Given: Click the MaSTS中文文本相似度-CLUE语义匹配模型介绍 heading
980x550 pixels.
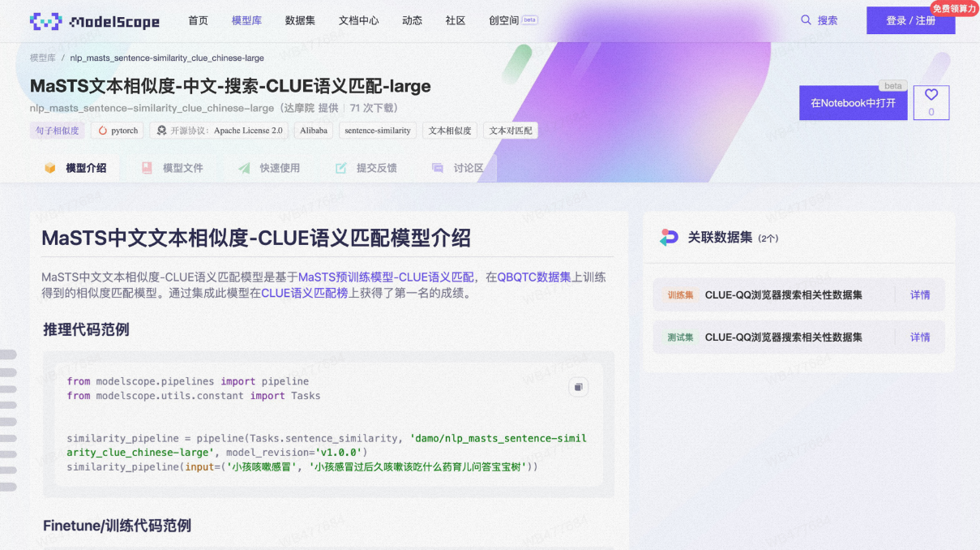Looking at the screenshot, I should click(256, 238).
